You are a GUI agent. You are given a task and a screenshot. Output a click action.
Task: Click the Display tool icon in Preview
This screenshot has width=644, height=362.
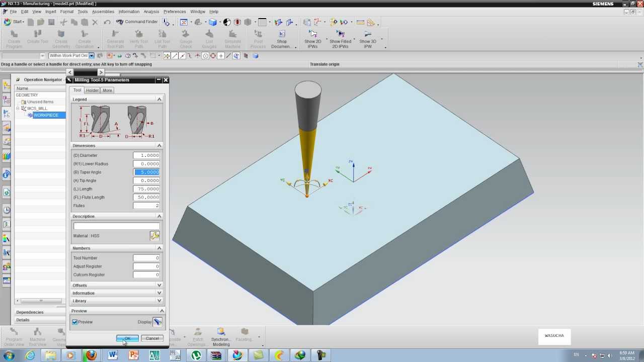157,322
